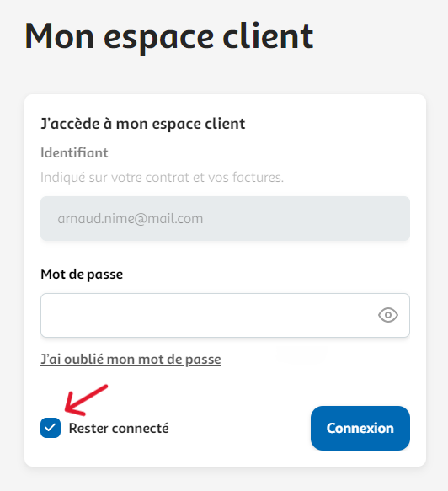The width and height of the screenshot is (448, 491).
Task: Disable the stay connected option
Action: point(51,428)
